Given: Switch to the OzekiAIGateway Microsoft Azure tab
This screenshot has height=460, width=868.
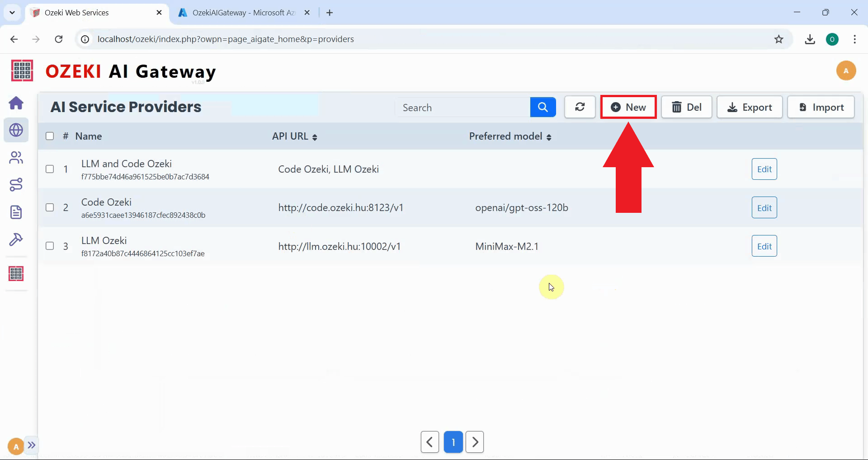Looking at the screenshot, I should 242,12.
